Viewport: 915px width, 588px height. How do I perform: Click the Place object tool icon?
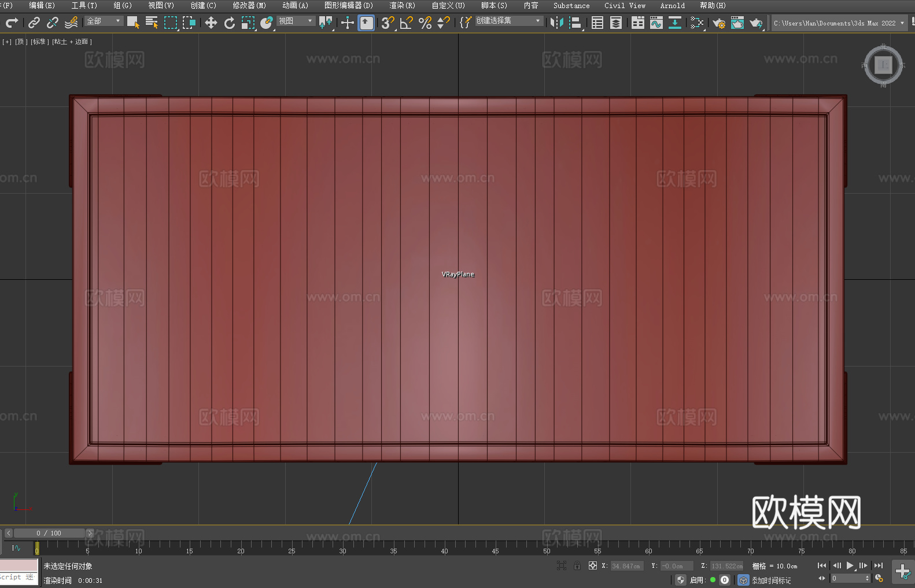(x=267, y=23)
